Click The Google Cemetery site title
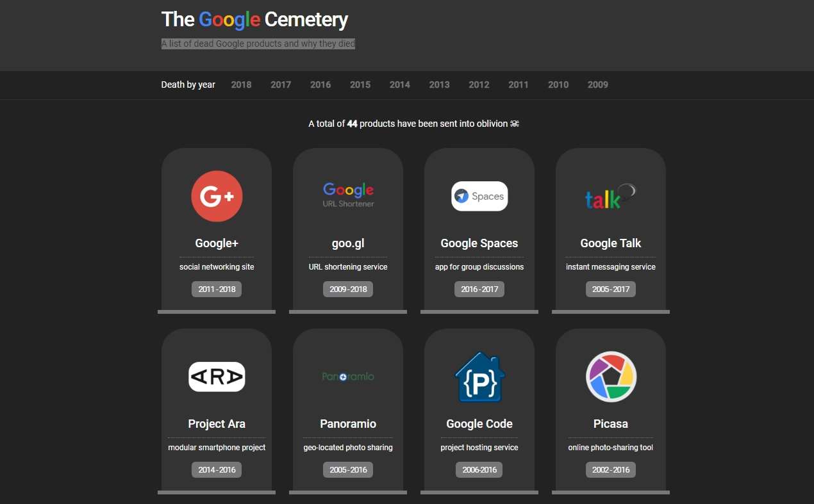Viewport: 814px width, 504px height. [254, 19]
